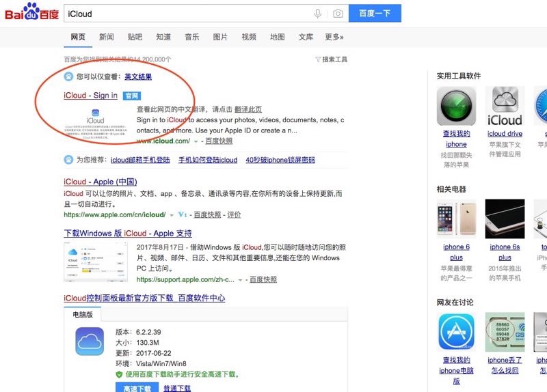The height and width of the screenshot is (392, 547).
Task: Click the 官网 badge
Action: pos(132,96)
